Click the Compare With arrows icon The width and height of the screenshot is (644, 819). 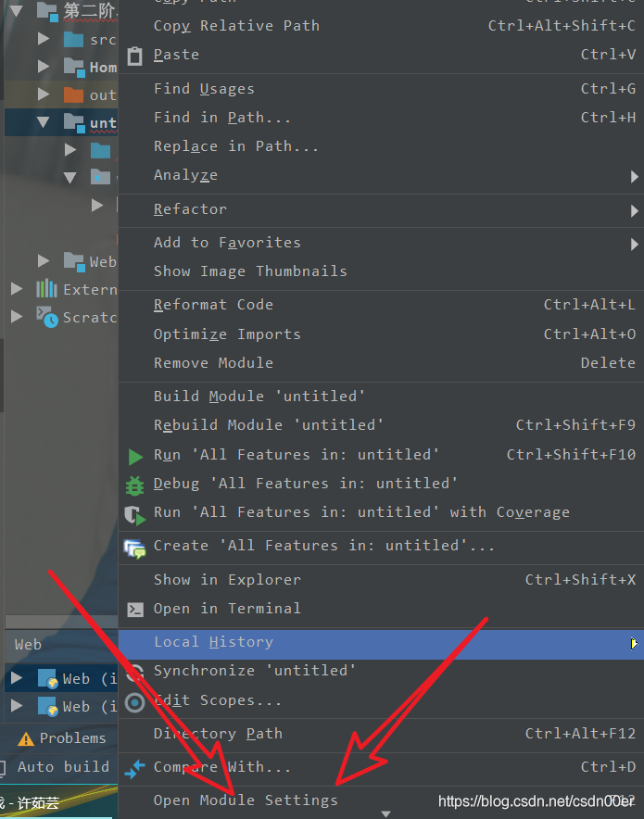pos(134,769)
